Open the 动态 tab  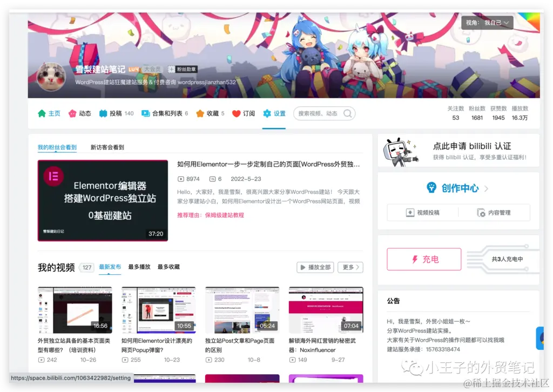[80, 113]
